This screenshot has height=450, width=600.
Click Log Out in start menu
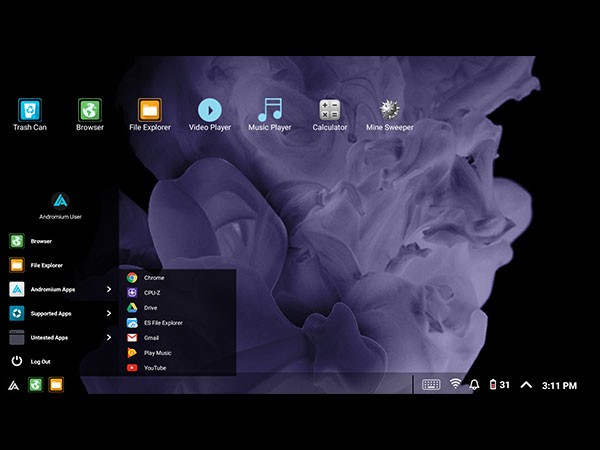[40, 361]
